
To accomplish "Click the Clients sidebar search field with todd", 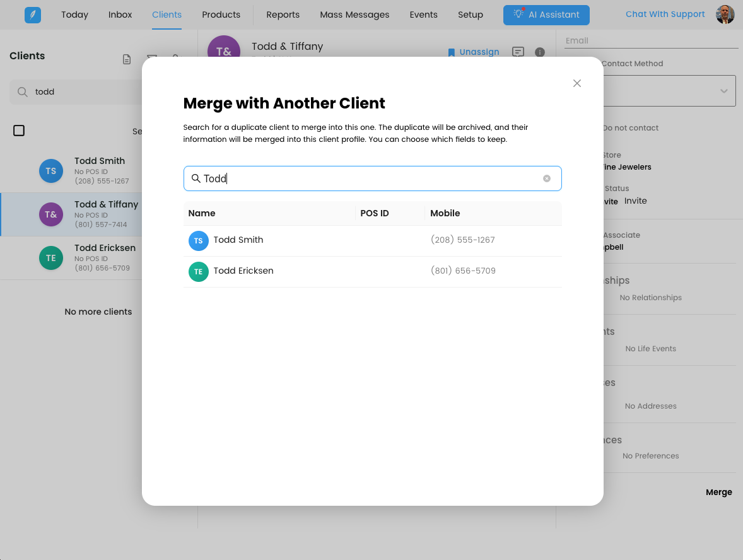I will click(x=76, y=92).
